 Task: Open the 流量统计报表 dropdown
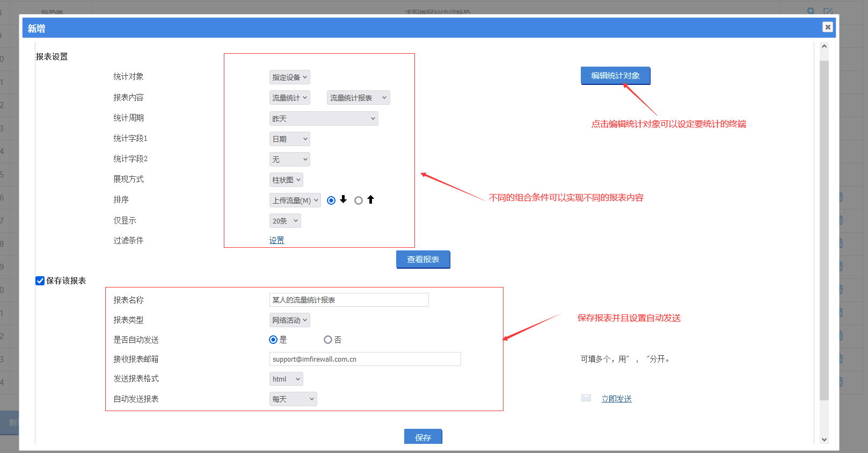click(358, 98)
